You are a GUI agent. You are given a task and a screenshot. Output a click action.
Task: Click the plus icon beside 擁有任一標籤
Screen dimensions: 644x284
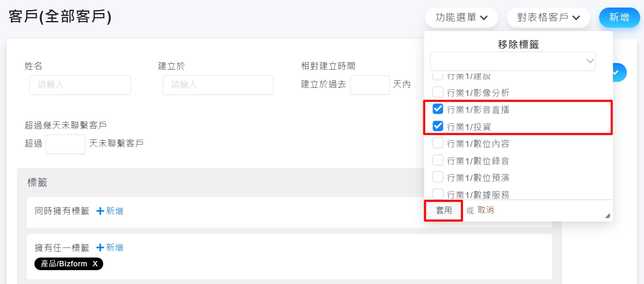[x=100, y=248]
